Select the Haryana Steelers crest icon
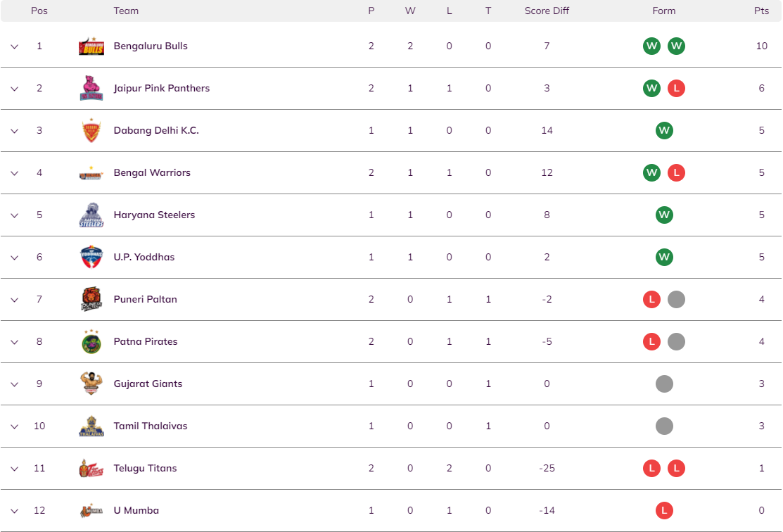783x532 pixels. 91,215
